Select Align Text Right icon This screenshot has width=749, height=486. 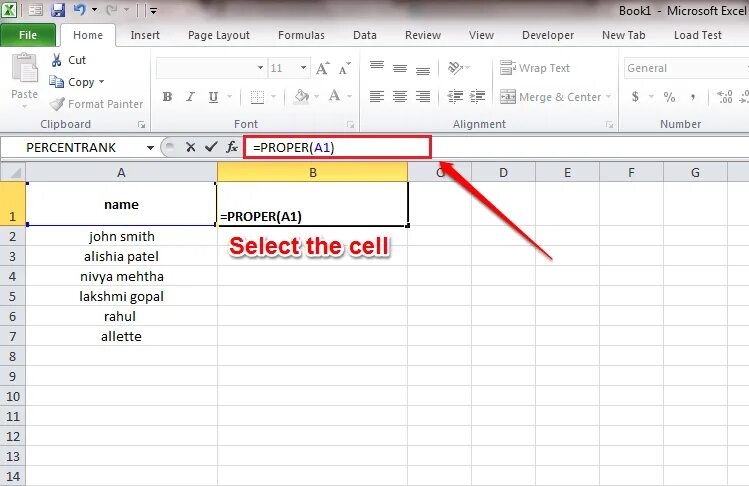click(423, 97)
